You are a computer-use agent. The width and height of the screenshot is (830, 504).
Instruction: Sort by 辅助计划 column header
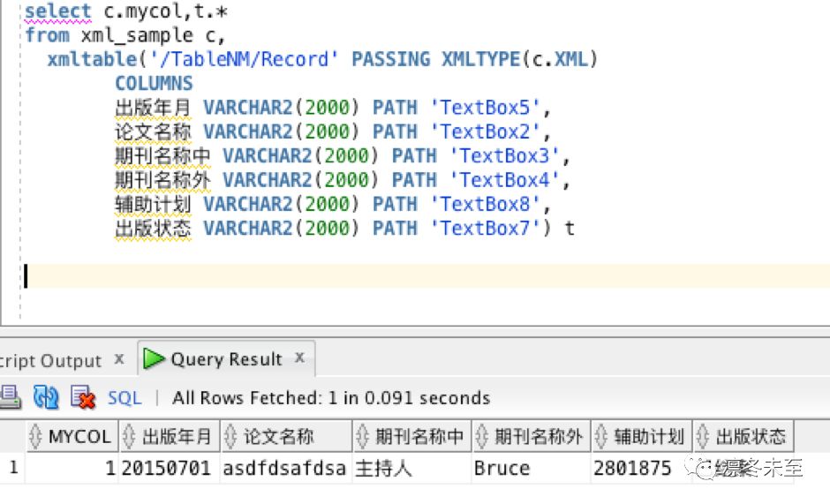pyautogui.click(x=642, y=437)
